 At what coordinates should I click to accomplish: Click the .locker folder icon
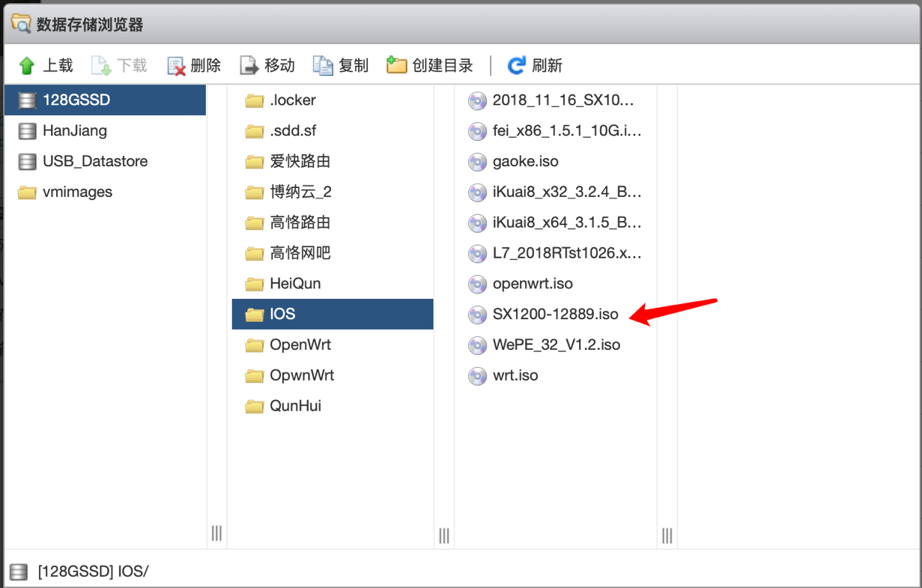click(255, 100)
